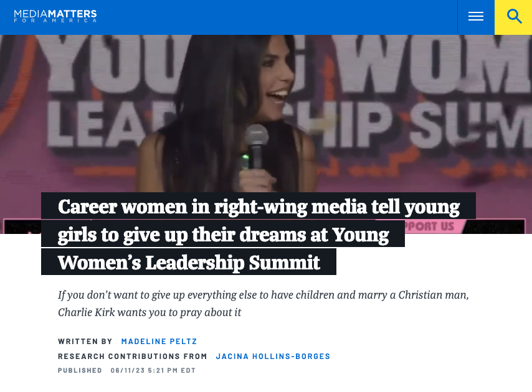532x392 pixels.
Task: Open the hamburger navigation menu
Action: click(476, 17)
